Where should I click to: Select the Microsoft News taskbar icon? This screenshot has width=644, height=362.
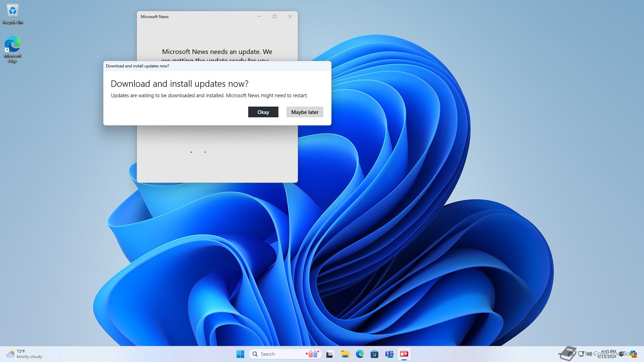(404, 354)
